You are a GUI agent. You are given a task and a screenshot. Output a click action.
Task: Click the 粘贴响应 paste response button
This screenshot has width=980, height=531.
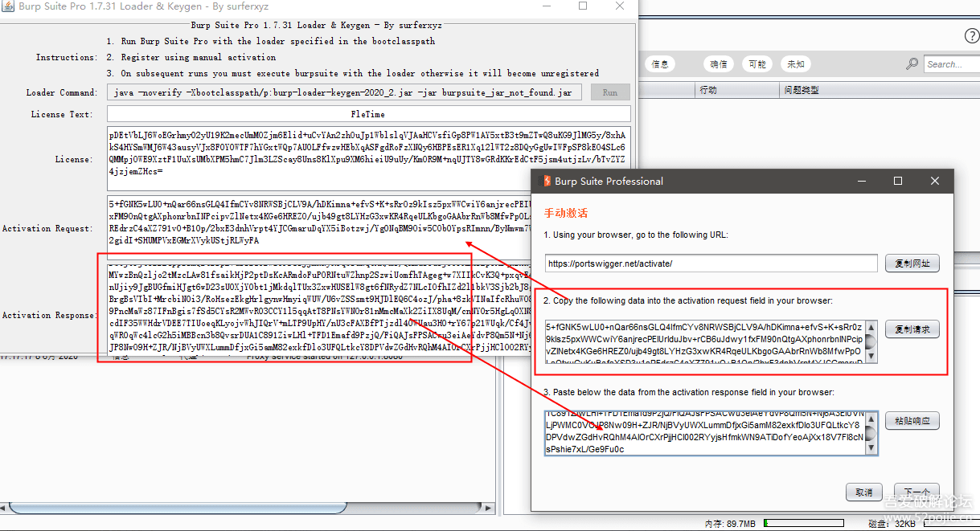912,421
